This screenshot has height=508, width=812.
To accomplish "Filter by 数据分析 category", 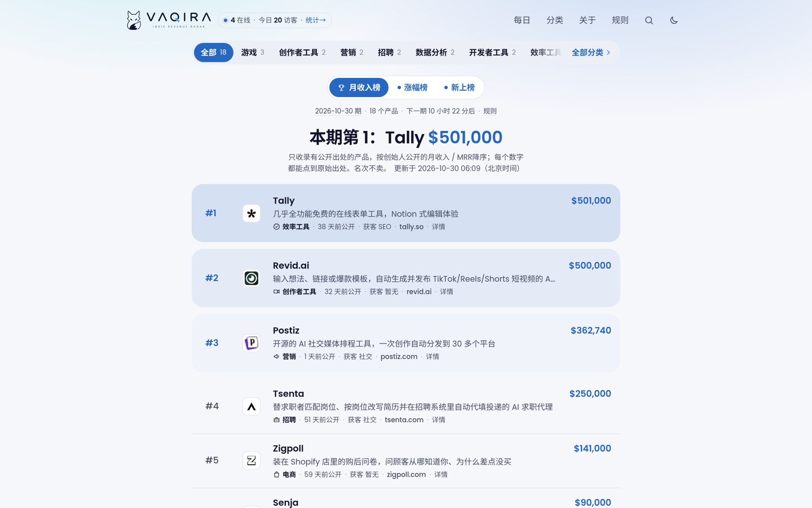I will click(x=435, y=52).
